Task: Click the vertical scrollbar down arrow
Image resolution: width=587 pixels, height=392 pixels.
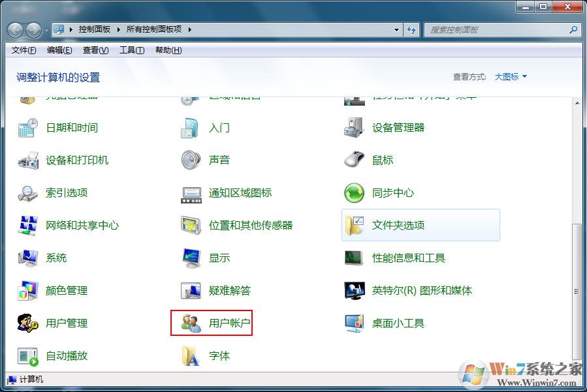Action: [576, 366]
